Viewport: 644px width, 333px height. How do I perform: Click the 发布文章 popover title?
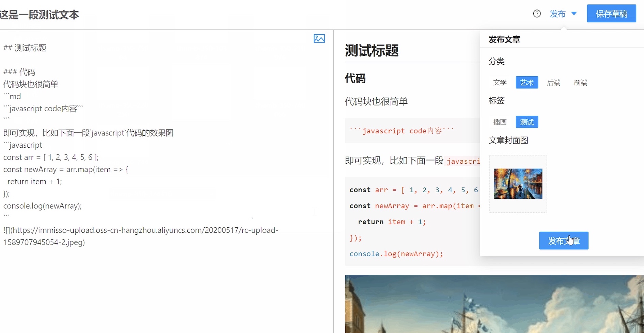point(504,39)
